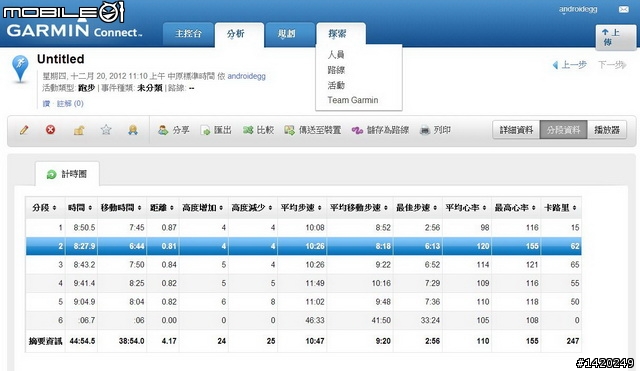Open the 播放器 player view

(x=607, y=130)
